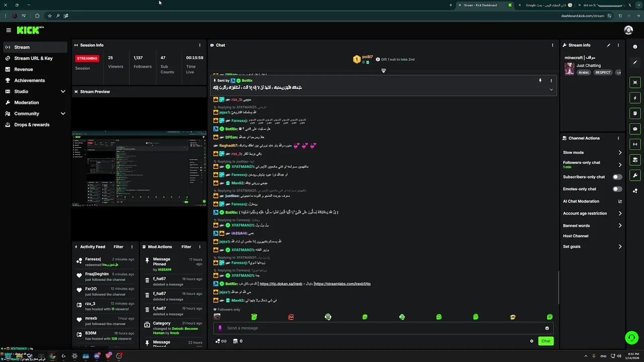This screenshot has width=644, height=362.
Task: Click the RESPECT stream tag
Action: [603, 72]
